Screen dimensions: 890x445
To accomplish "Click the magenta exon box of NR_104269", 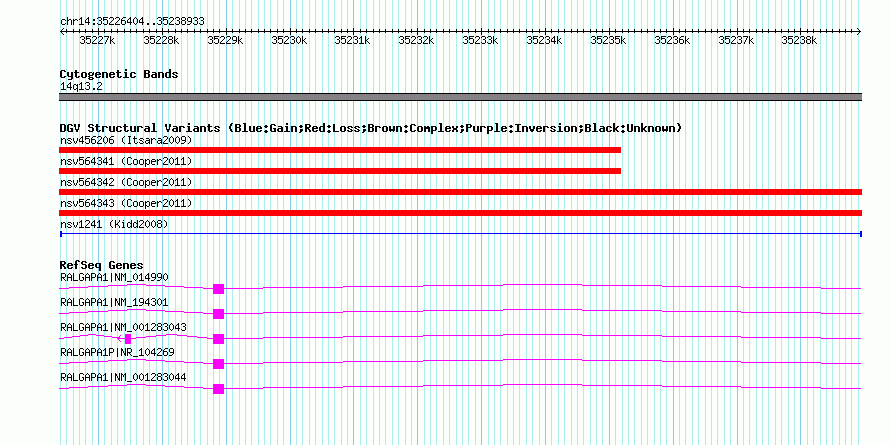I will (x=219, y=364).
